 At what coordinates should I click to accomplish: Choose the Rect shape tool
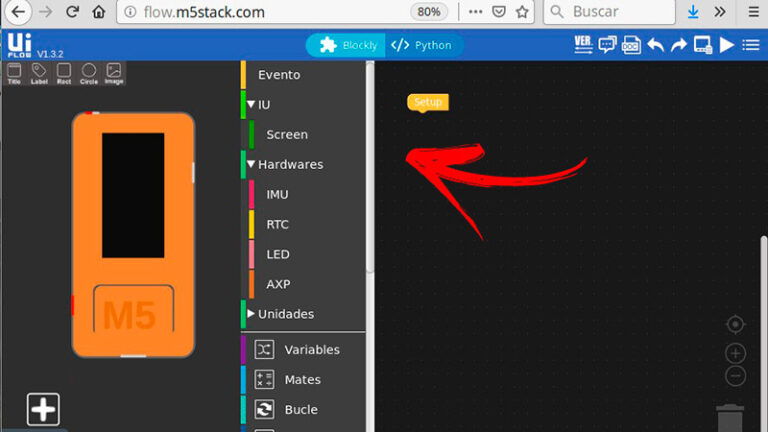tap(64, 72)
